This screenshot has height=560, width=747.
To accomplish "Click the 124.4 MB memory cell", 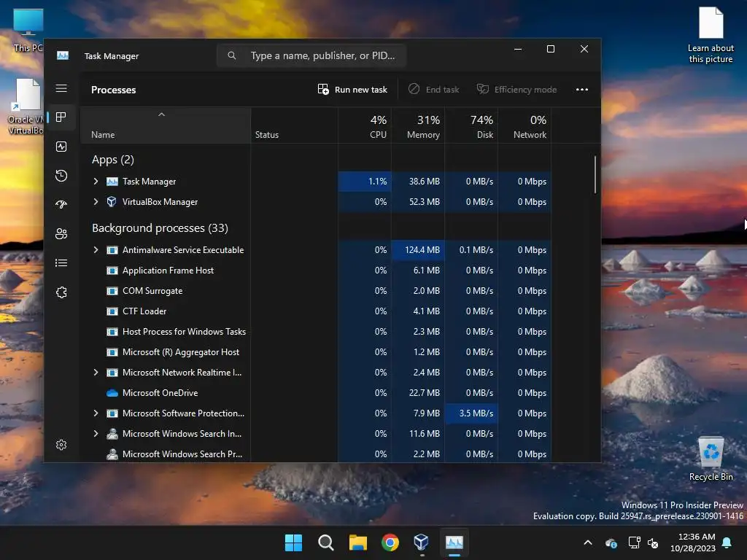I will tap(418, 250).
